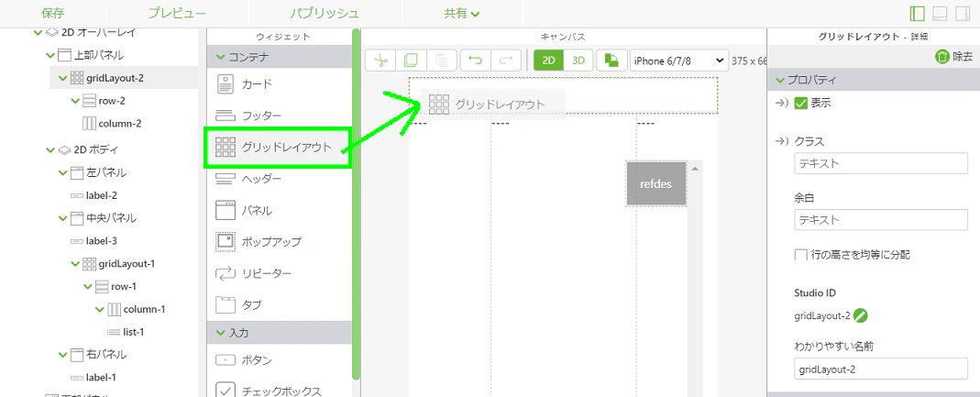Click the クラス text input field

[881, 163]
